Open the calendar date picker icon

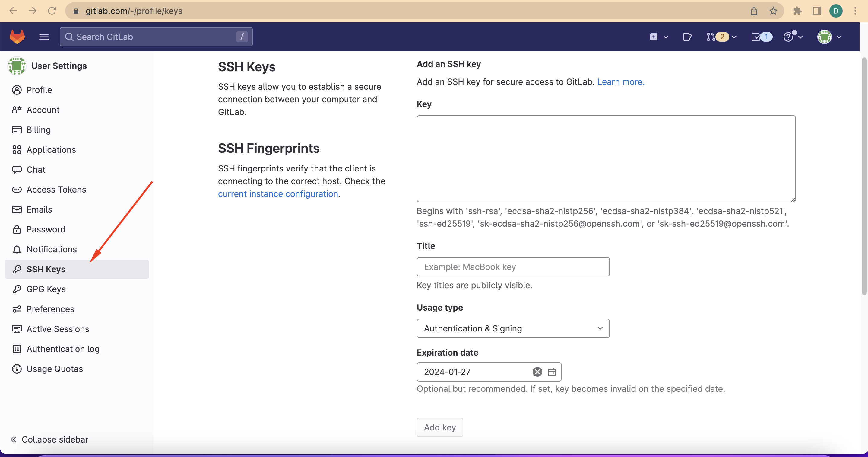[552, 372]
